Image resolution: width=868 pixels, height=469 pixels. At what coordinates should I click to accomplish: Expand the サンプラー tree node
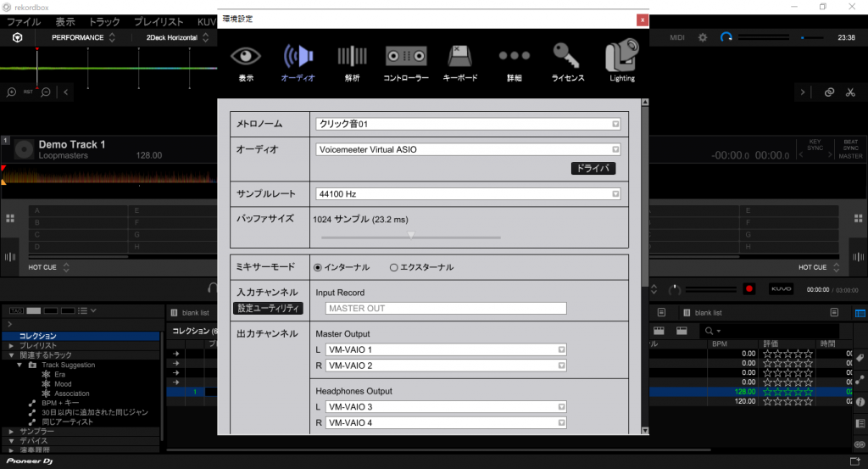pos(11,432)
